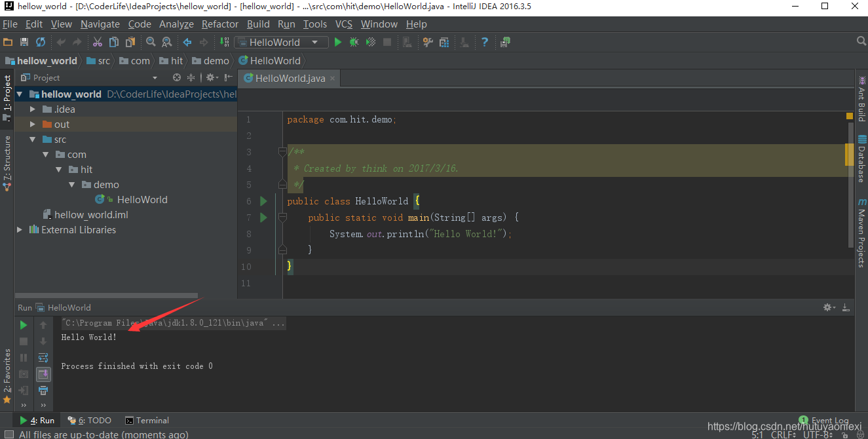This screenshot has width=868, height=439.
Task: Select the HelloWorld.java editor tab
Action: 290,78
